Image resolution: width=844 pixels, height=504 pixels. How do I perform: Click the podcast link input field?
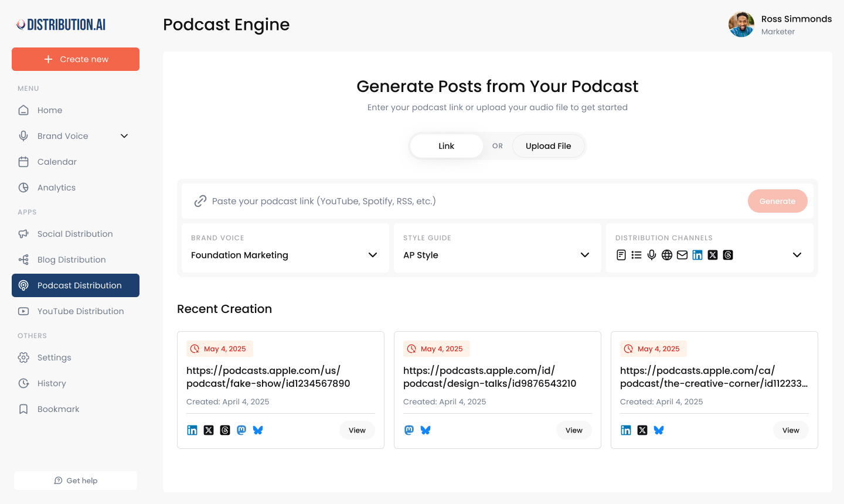pyautogui.click(x=469, y=201)
